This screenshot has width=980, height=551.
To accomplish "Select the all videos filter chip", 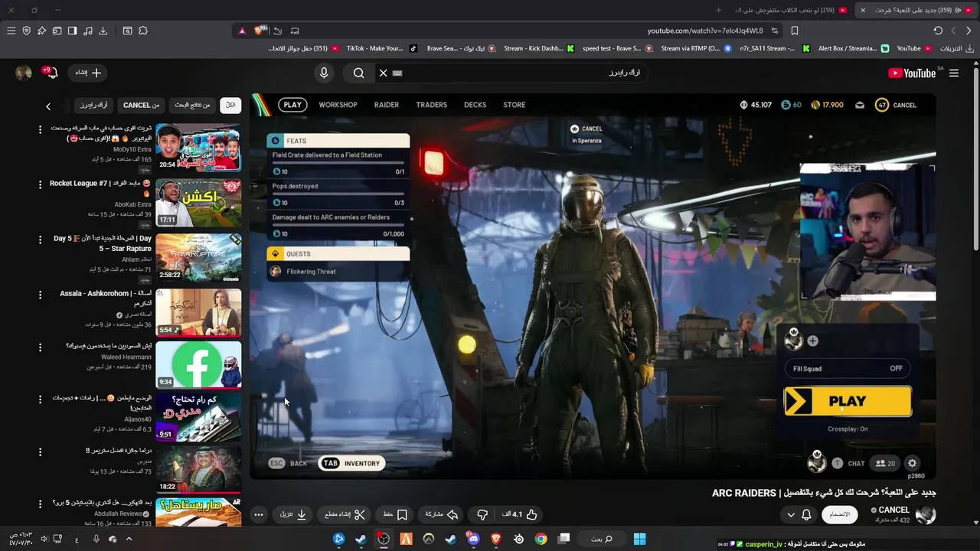I will pyautogui.click(x=230, y=105).
